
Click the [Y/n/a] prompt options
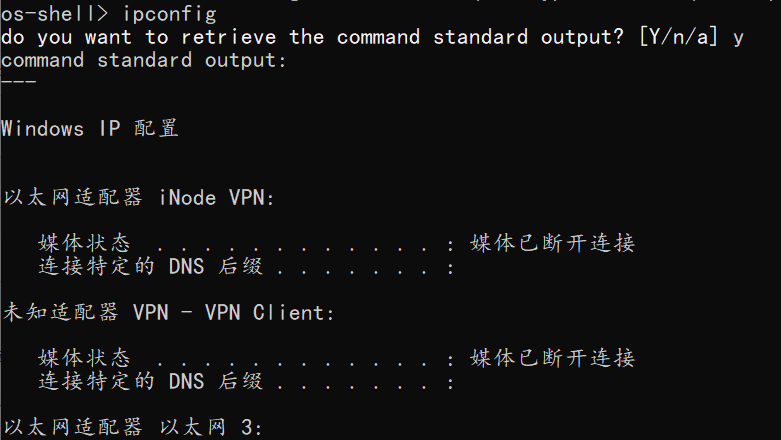pyautogui.click(x=678, y=37)
